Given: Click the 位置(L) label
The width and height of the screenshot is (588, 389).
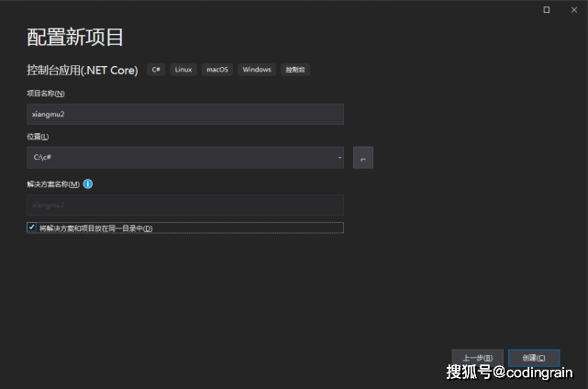Looking at the screenshot, I should [x=38, y=137].
